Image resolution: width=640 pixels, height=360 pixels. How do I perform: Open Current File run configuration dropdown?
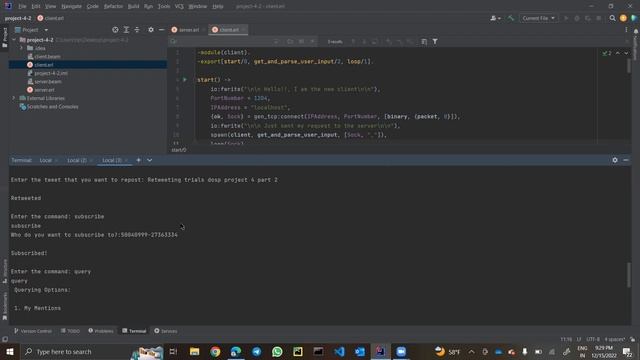click(538, 18)
